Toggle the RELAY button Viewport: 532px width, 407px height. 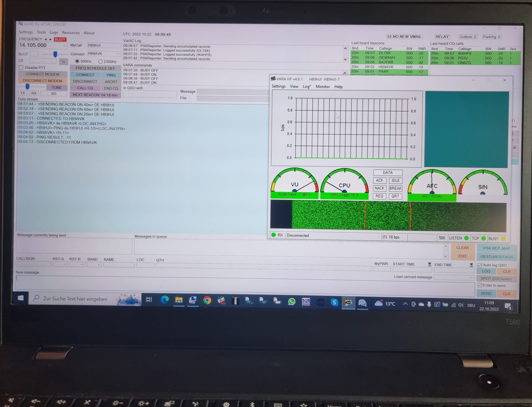442,37
